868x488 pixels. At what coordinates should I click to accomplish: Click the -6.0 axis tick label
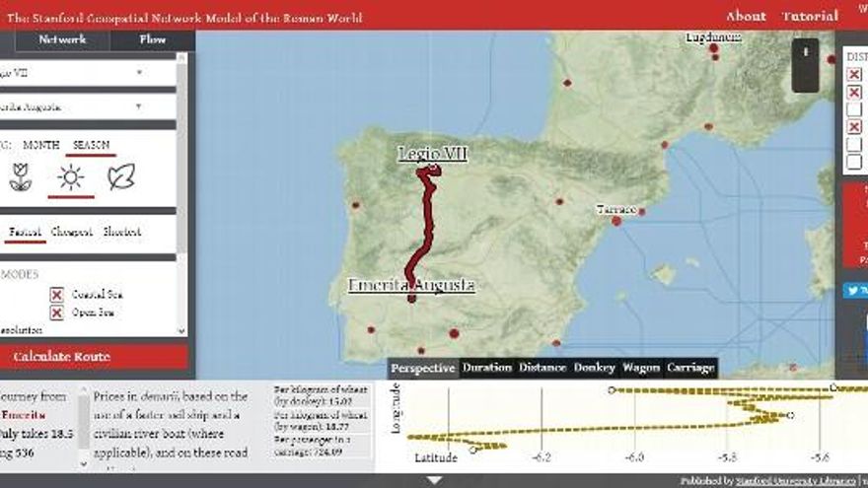click(634, 457)
